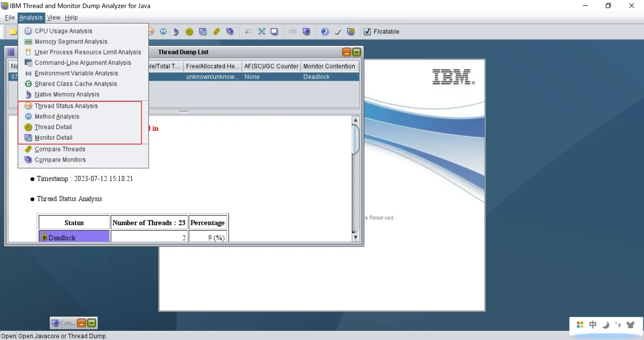Select Memory Segment Analysis
Image resolution: width=644 pixels, height=340 pixels.
click(83, 41)
